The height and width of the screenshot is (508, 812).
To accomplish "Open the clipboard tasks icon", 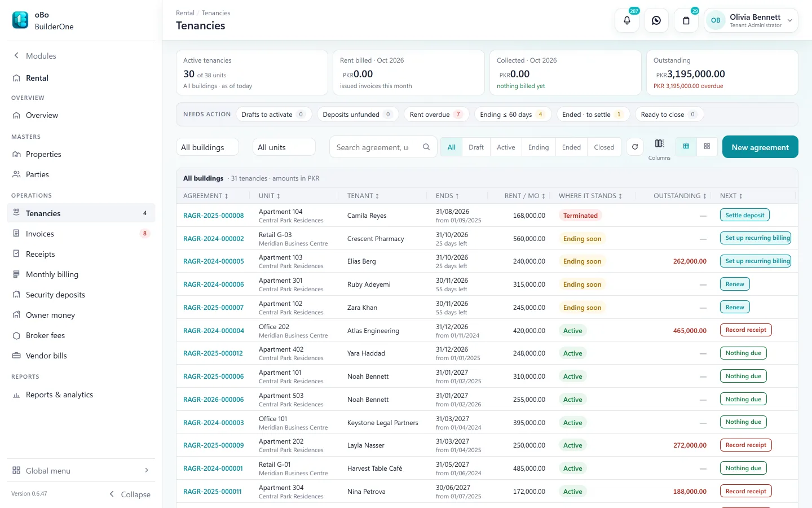I will click(x=686, y=20).
